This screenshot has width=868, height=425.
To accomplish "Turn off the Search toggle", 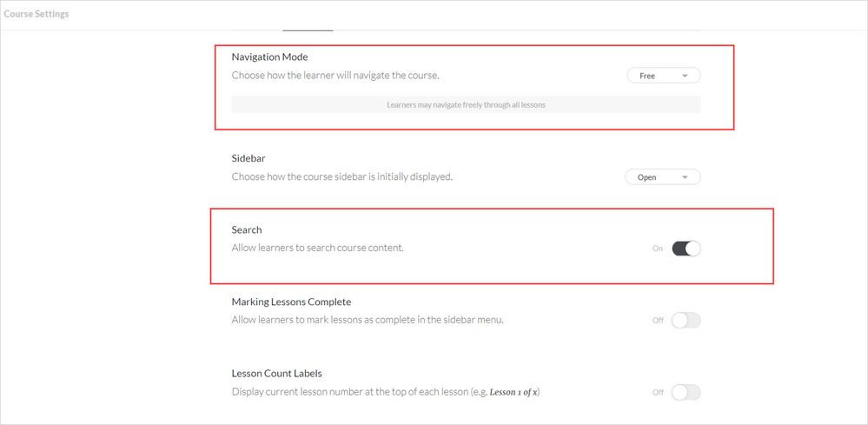I will tap(686, 249).
